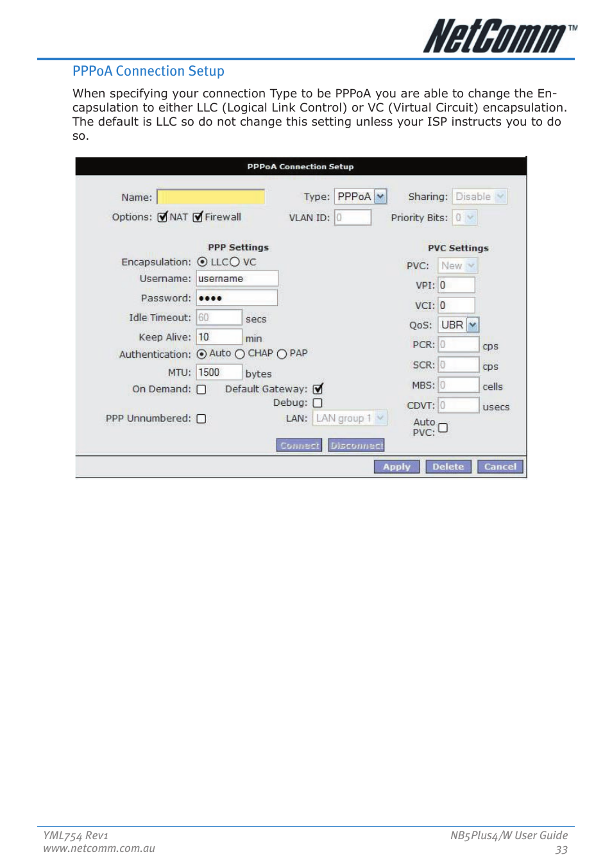
Task: Click the PCR field
Action: click(x=459, y=345)
